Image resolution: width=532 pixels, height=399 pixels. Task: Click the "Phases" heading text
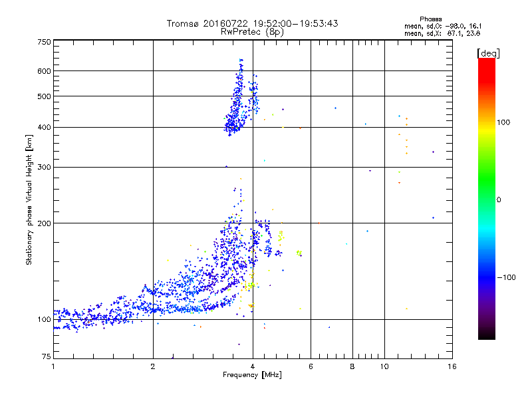(430, 19)
